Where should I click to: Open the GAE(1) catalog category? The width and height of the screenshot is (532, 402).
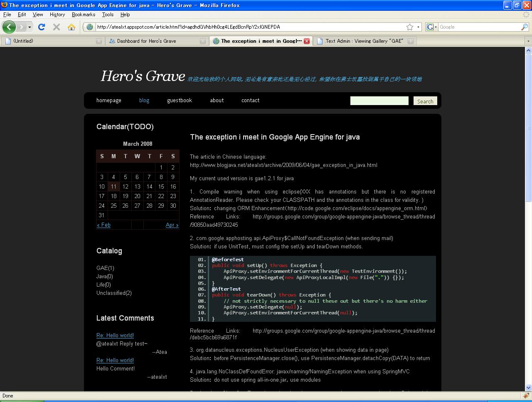click(105, 268)
